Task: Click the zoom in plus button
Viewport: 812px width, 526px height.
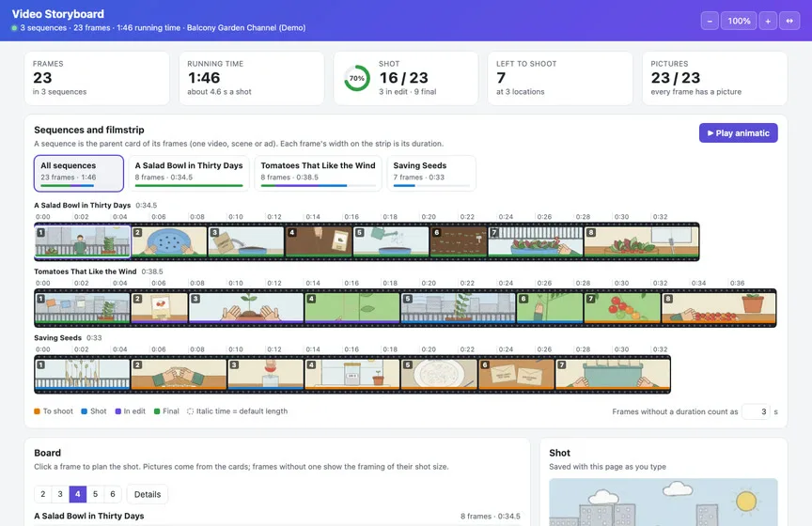Action: pos(768,21)
